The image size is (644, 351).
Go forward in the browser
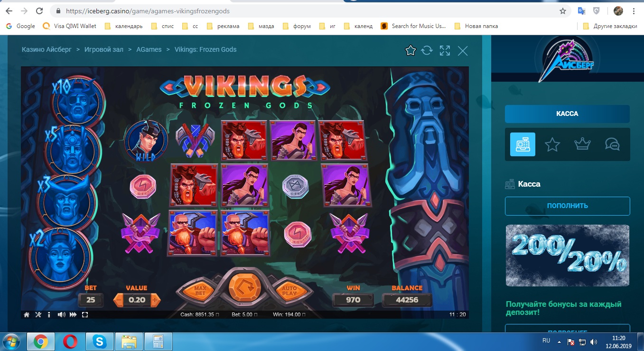pyautogui.click(x=25, y=11)
